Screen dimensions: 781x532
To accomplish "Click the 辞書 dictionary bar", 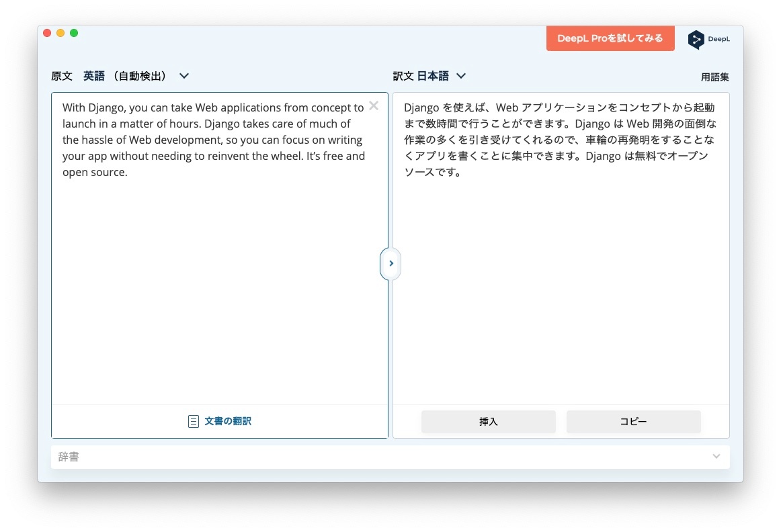I will (x=390, y=457).
